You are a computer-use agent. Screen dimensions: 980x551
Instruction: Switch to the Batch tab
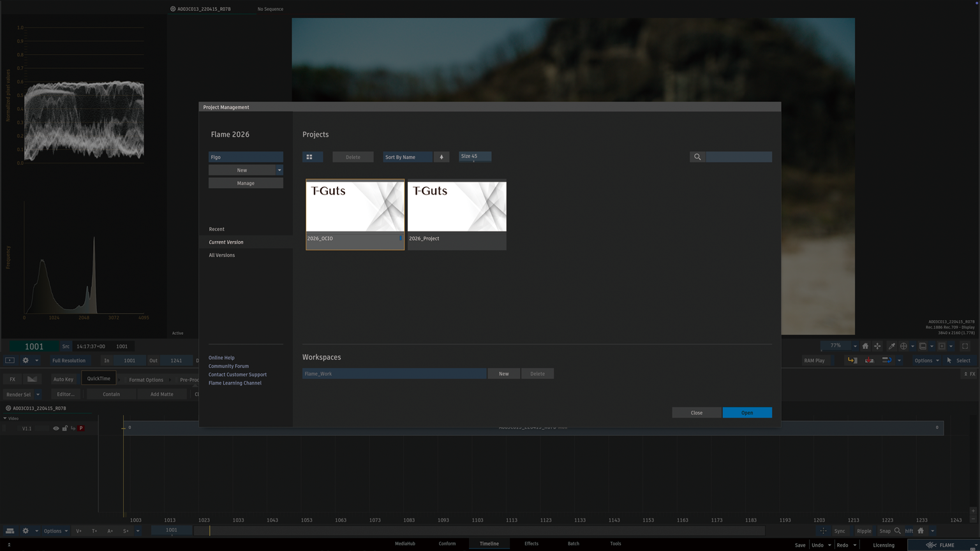point(574,544)
